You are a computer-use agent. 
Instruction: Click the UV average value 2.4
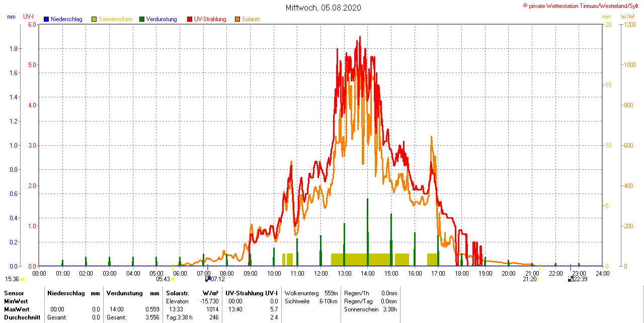pyautogui.click(x=274, y=317)
